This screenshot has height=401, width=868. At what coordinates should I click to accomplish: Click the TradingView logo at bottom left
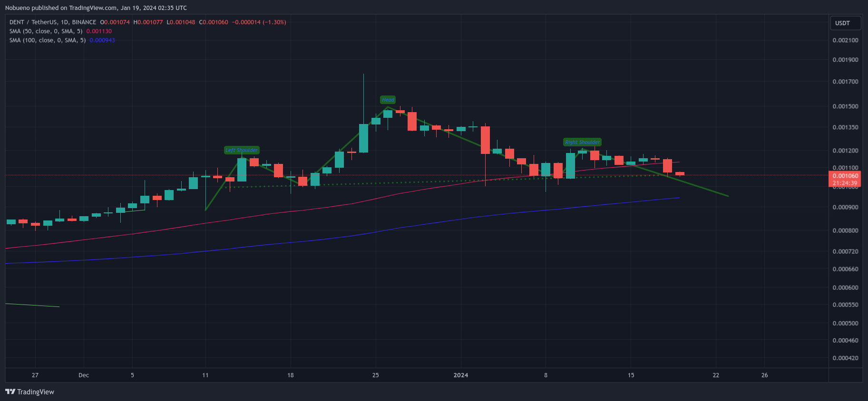(x=29, y=392)
